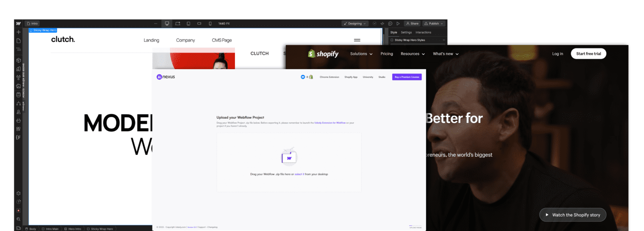Screen dimensions: 644x231
Task: Open the hamburger menu on the clutch site
Action: (357, 40)
